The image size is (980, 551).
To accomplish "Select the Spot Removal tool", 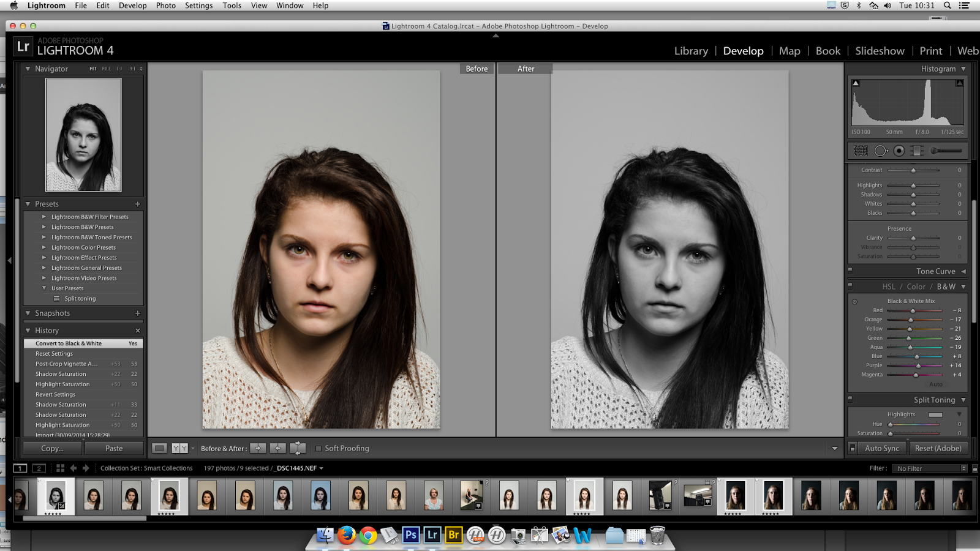I will tap(881, 151).
